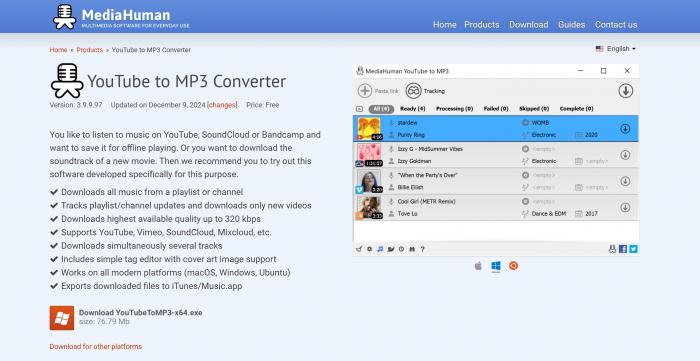Download the "When the Party's Over" track

coord(625,181)
